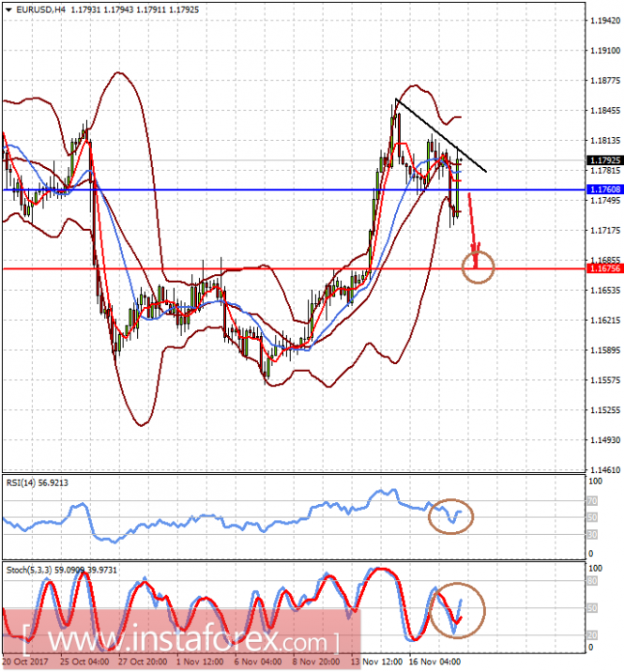Click the 16 Nov 04:00 time label
Image resolution: width=624 pixels, height=672 pixels.
coord(434,662)
